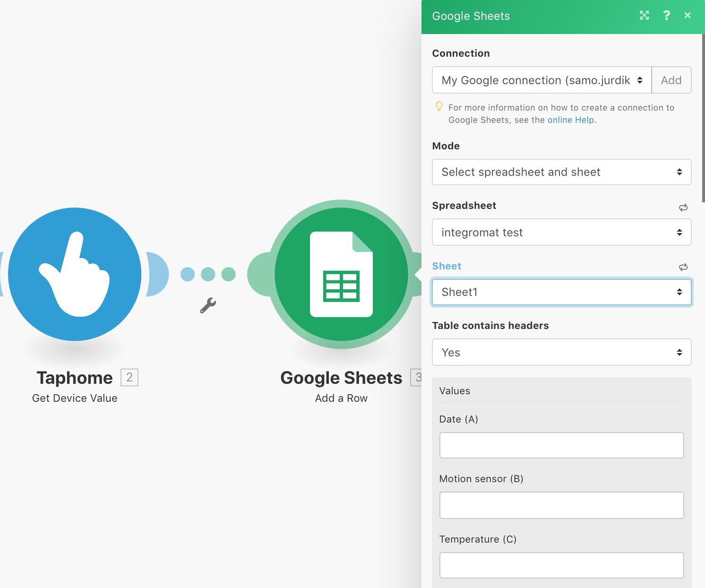
Task: Open the online Help link
Action: [570, 120]
